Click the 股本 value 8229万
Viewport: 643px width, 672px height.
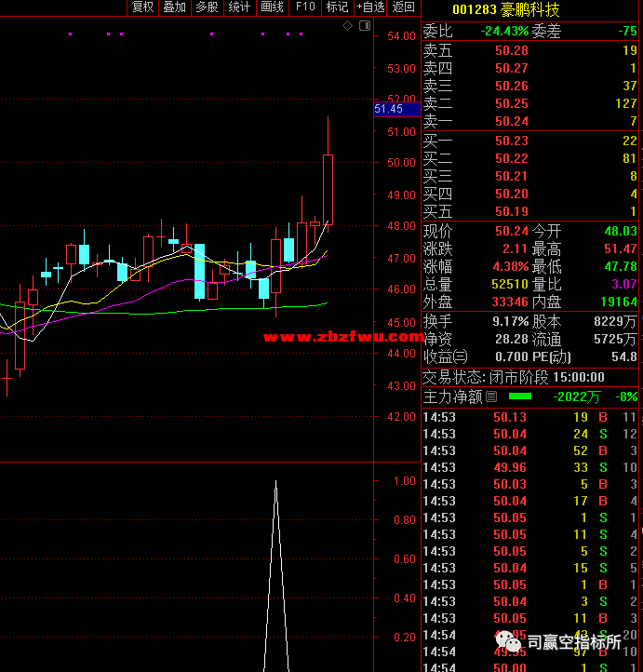coord(616,321)
